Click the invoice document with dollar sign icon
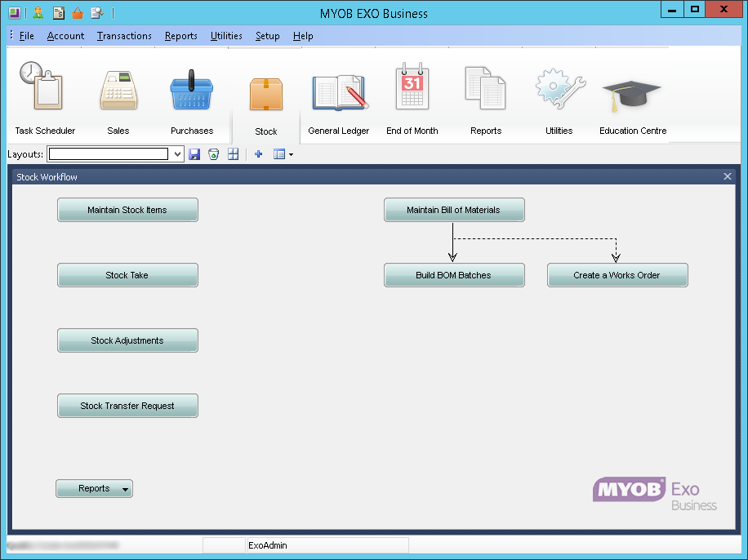Viewport: 748px width, 560px height. click(59, 13)
